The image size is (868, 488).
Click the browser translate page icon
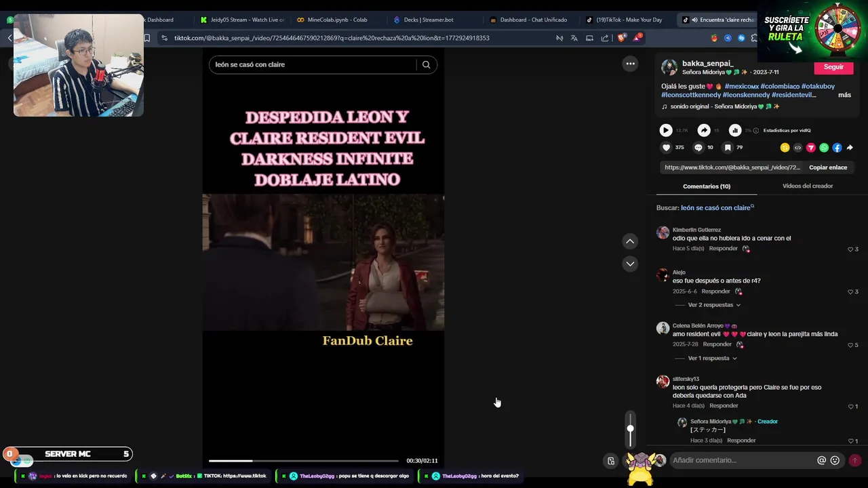tap(574, 38)
